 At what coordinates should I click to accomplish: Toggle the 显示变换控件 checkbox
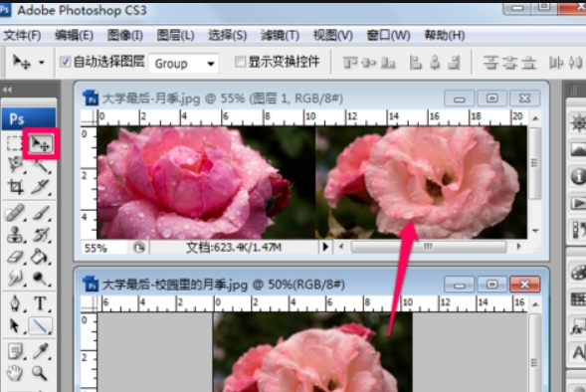[240, 62]
